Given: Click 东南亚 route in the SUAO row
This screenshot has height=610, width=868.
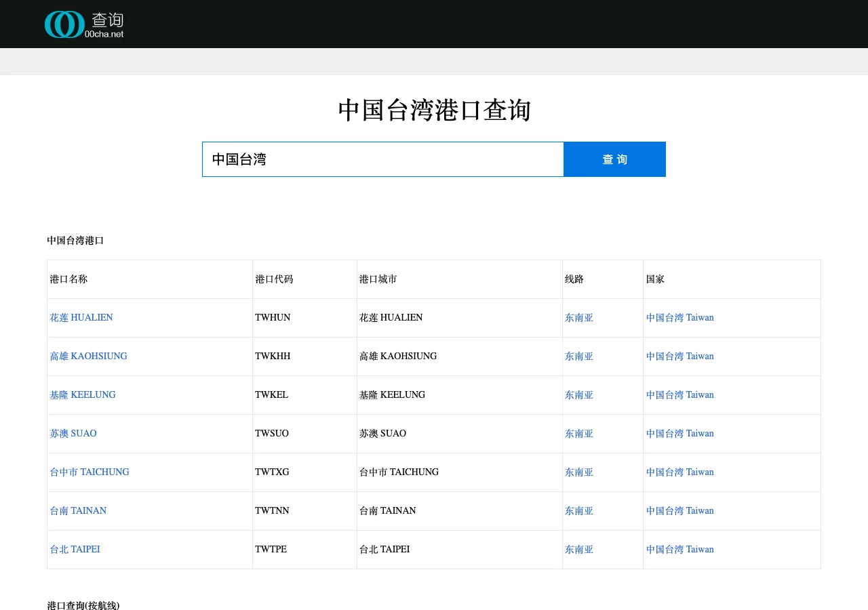Looking at the screenshot, I should click(x=579, y=433).
